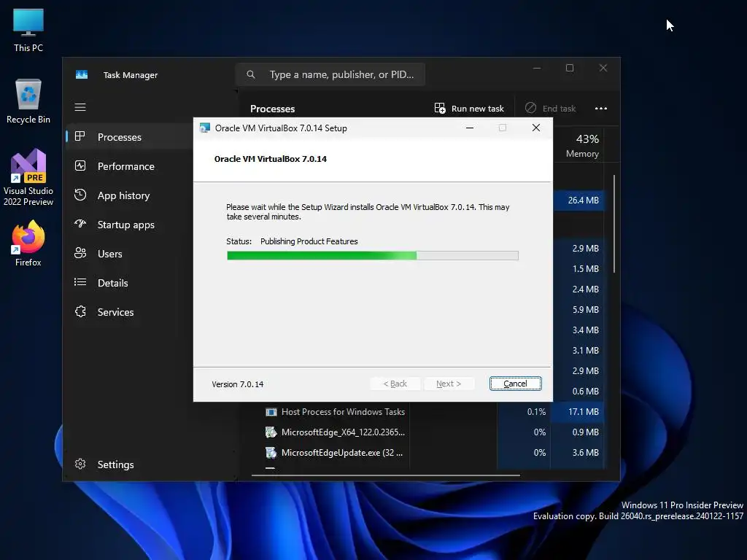Open the three-dot more options menu
This screenshot has height=560, width=747.
[x=601, y=108]
